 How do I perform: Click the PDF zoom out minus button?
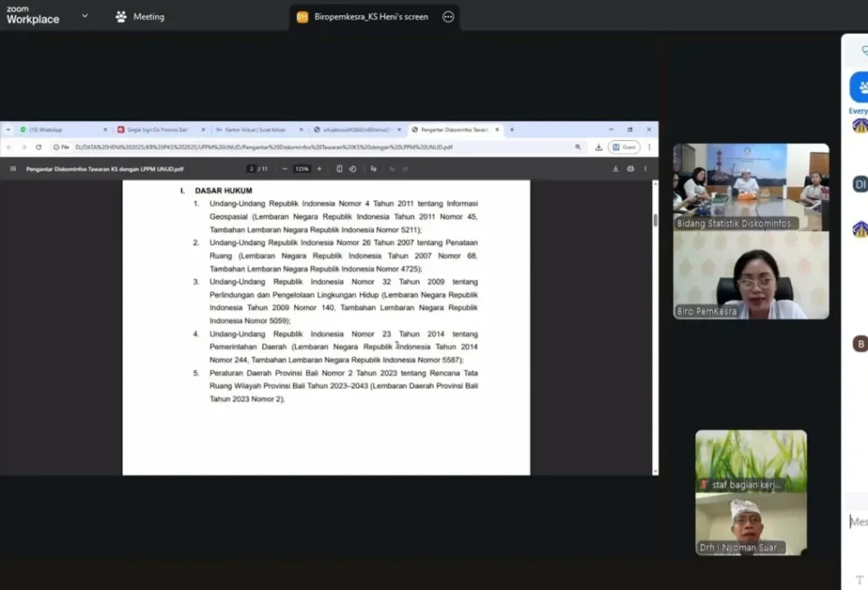click(x=285, y=169)
